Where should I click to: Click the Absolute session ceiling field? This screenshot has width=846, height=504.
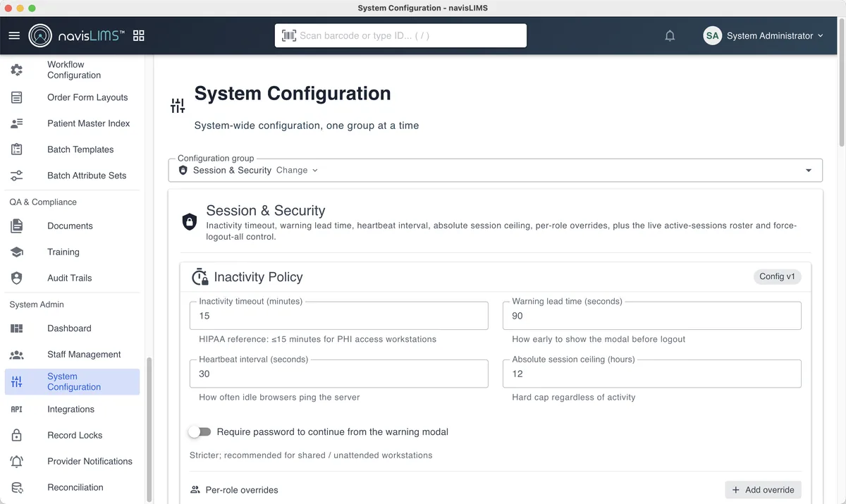coord(652,374)
